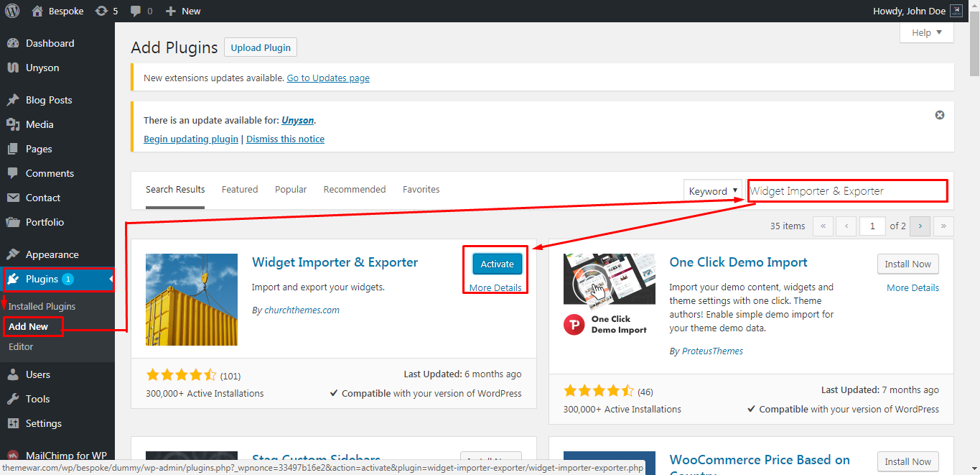Switch to the Recommended tab
980x475 pixels.
tap(355, 190)
